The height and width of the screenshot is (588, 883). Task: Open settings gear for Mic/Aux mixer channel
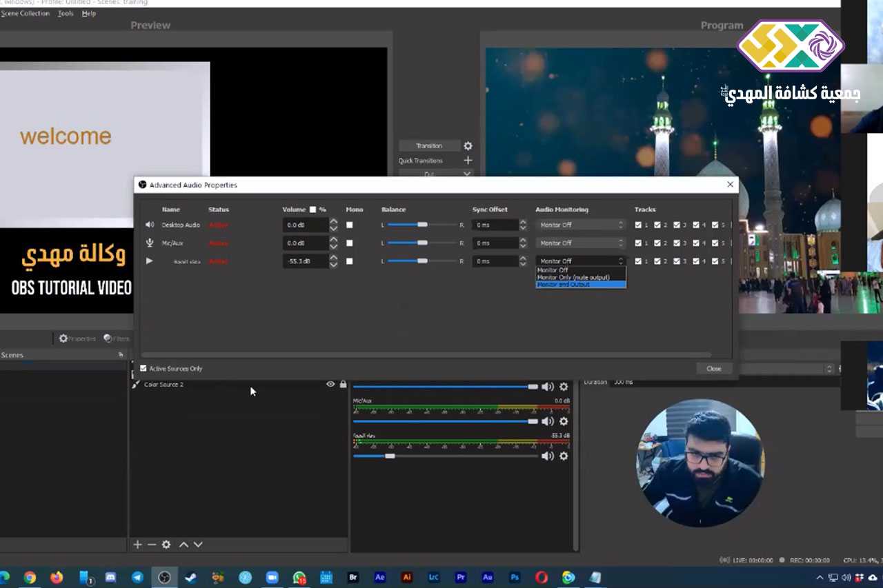click(x=564, y=421)
